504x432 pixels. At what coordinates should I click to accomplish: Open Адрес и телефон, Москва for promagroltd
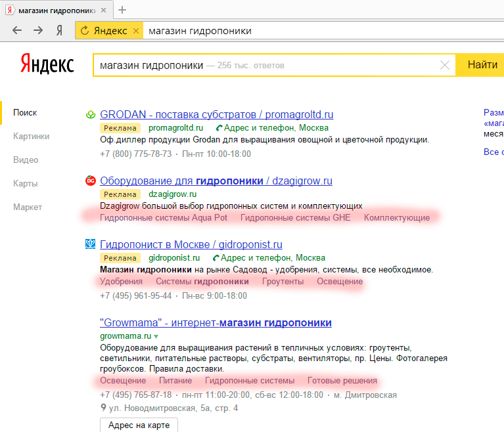pos(276,128)
